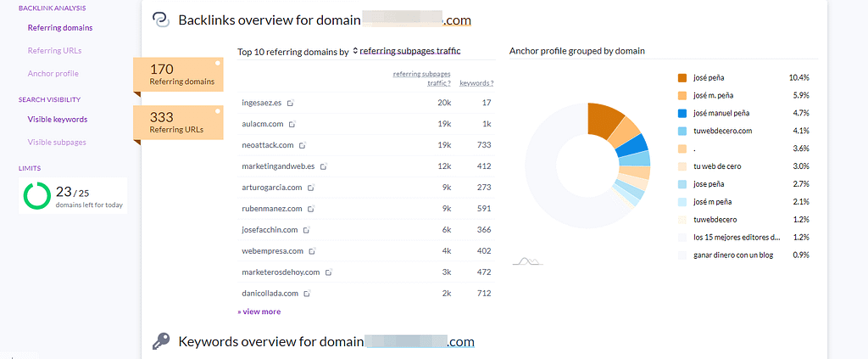Open the neoattack.com domain link

point(268,145)
